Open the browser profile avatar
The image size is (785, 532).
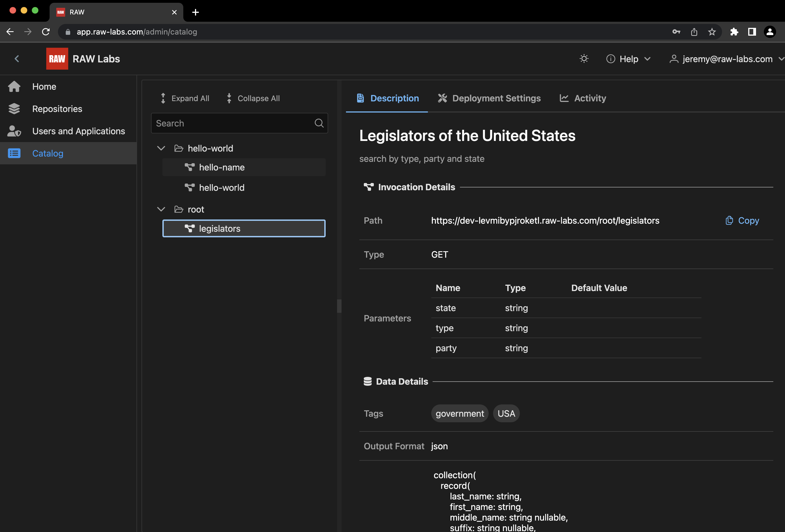pyautogui.click(x=770, y=32)
